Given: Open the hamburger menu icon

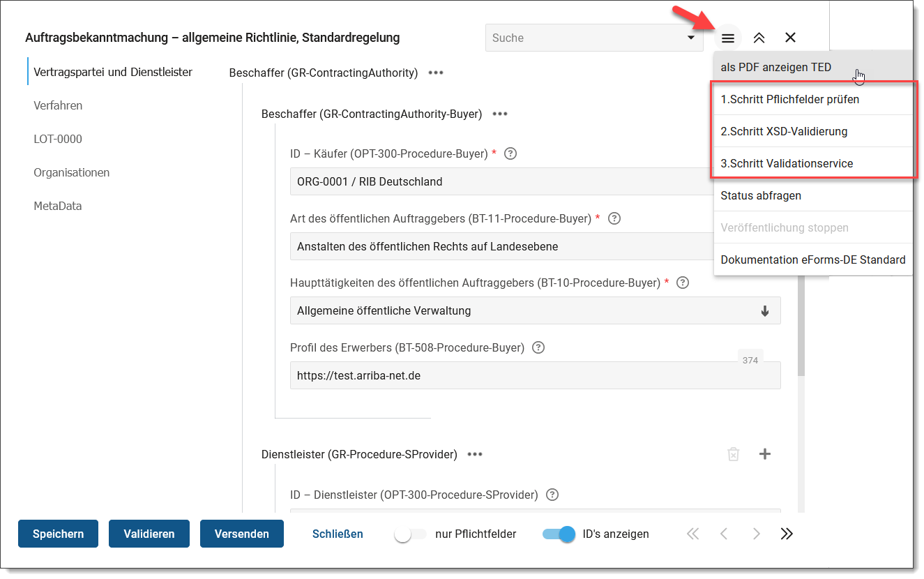Looking at the screenshot, I should pyautogui.click(x=727, y=38).
